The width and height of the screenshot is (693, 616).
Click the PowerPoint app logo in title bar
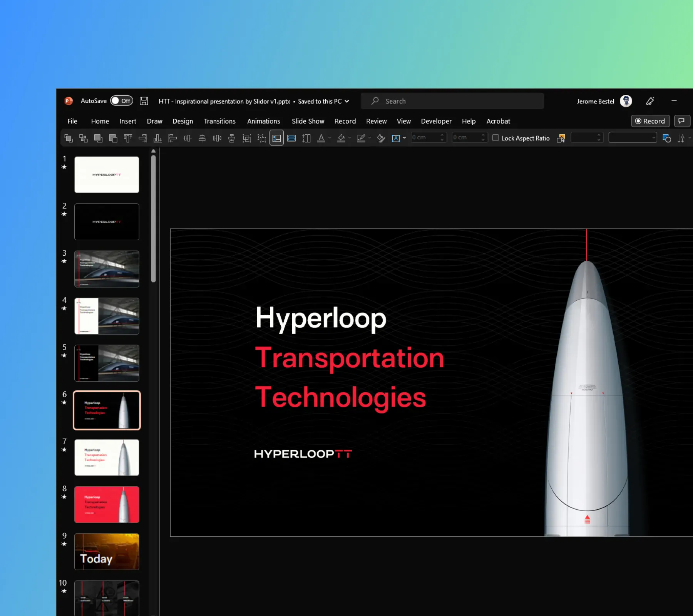point(69,101)
